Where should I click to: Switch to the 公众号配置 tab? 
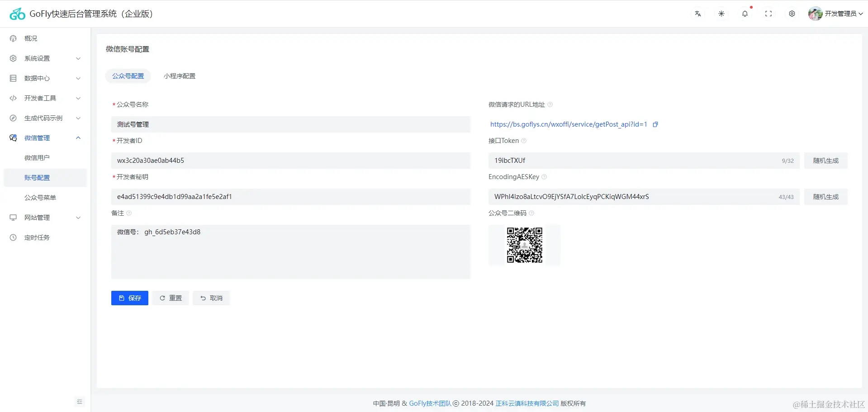pyautogui.click(x=128, y=76)
